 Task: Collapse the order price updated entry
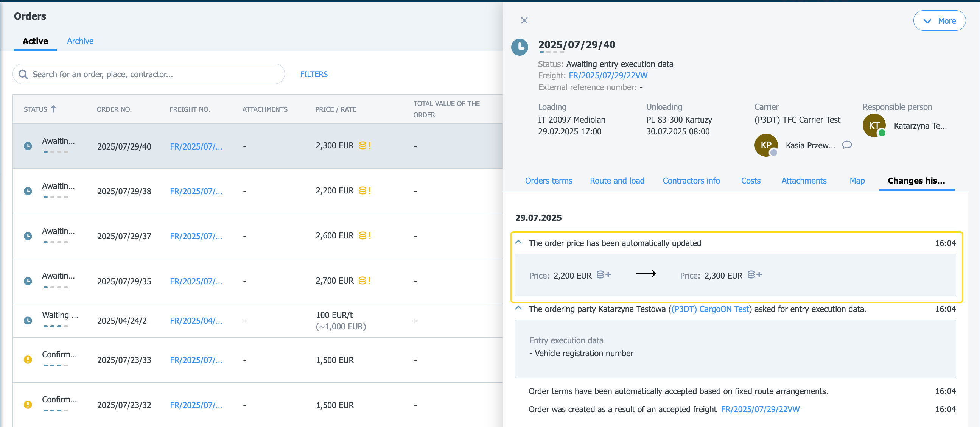click(518, 242)
